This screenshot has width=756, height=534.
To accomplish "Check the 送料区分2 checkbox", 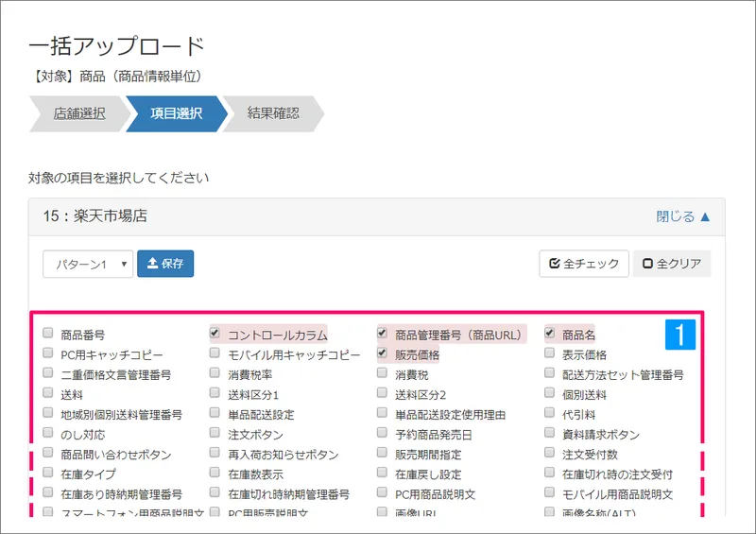I will (x=382, y=392).
